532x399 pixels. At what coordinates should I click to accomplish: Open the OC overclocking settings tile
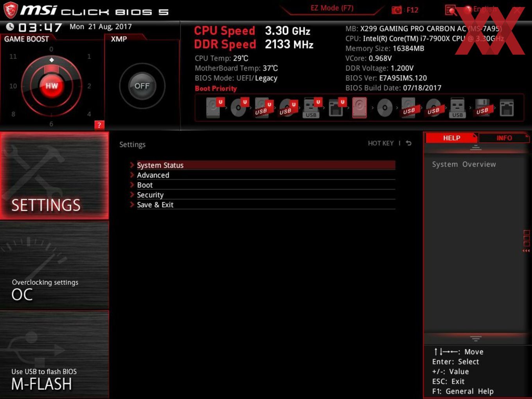tap(54, 265)
